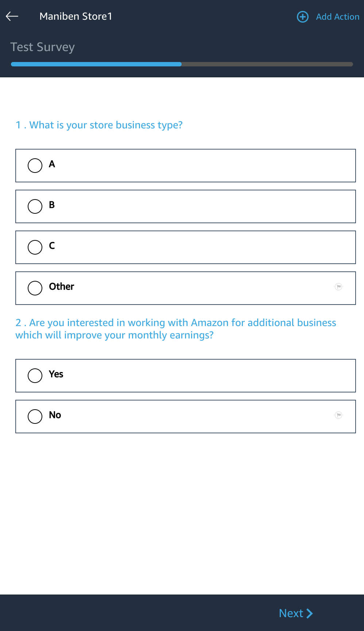Select the Other radio button
The height and width of the screenshot is (631, 364).
click(x=35, y=288)
